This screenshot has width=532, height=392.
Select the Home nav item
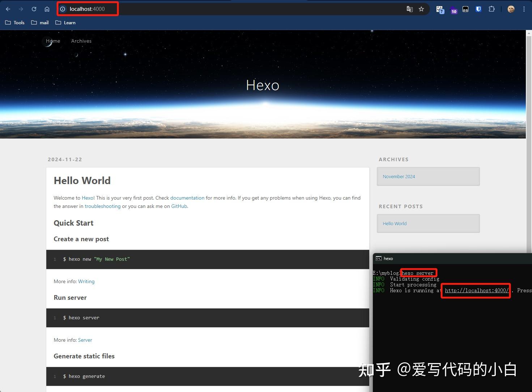[53, 41]
